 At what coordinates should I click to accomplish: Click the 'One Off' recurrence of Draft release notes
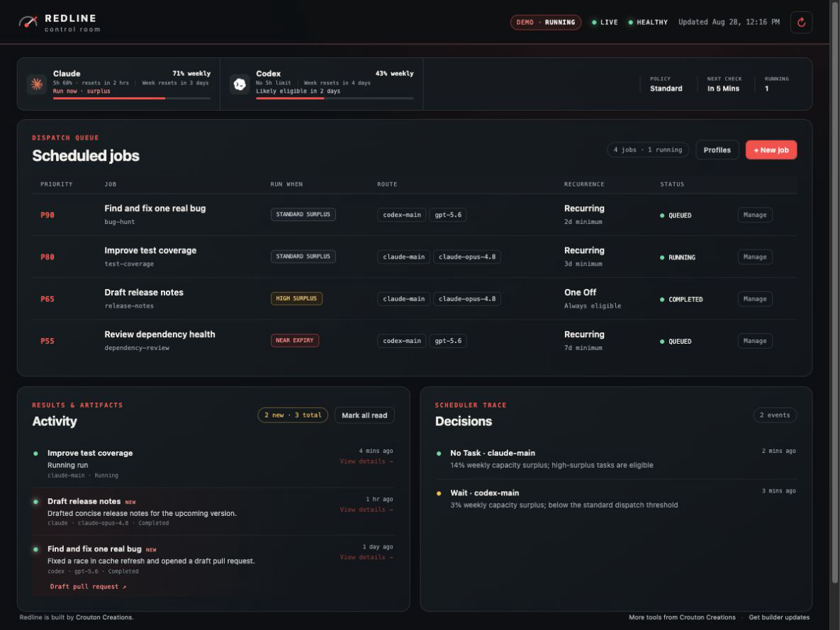[x=580, y=293]
